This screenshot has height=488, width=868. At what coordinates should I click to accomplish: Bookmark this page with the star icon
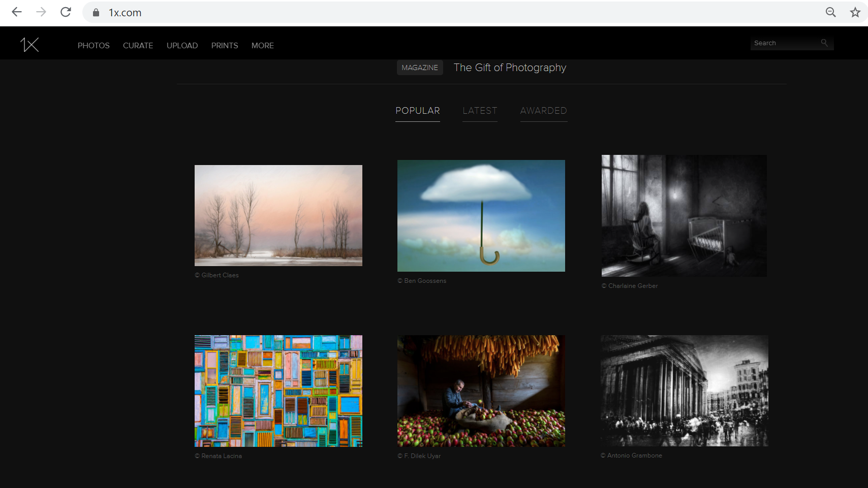pos(855,12)
